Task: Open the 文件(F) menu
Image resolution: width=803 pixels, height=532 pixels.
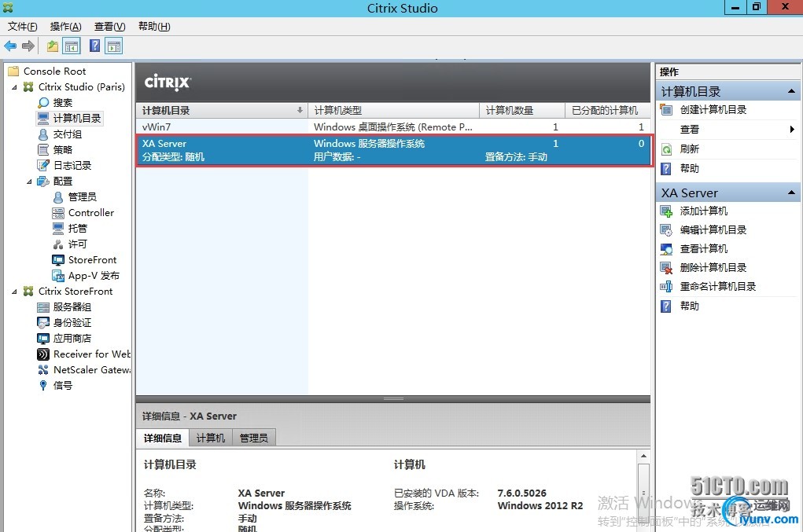Action: tap(22, 27)
